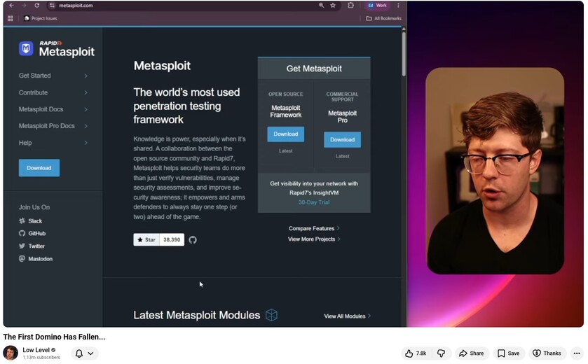The image size is (588, 364).
Task: Expand the Contribute sidebar section
Action: 53,92
